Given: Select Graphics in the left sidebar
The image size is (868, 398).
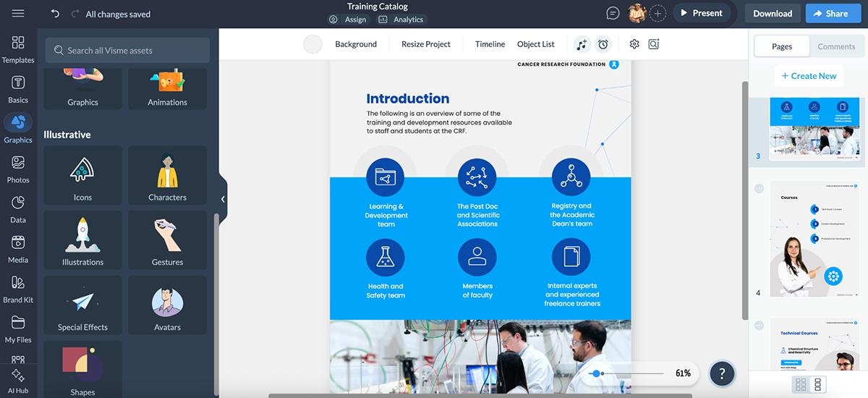Looking at the screenshot, I should (18, 129).
